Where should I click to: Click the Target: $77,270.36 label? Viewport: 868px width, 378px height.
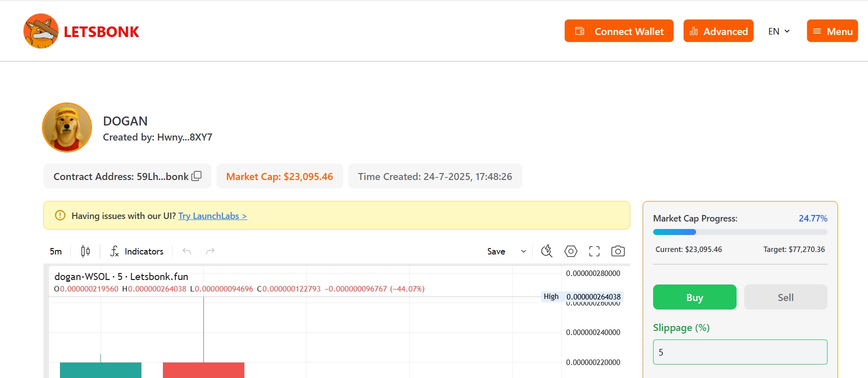point(794,249)
